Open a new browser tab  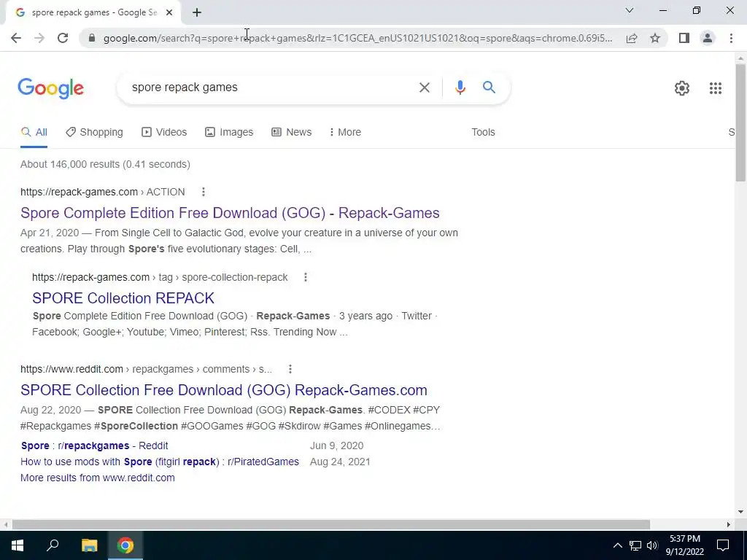pos(197,12)
